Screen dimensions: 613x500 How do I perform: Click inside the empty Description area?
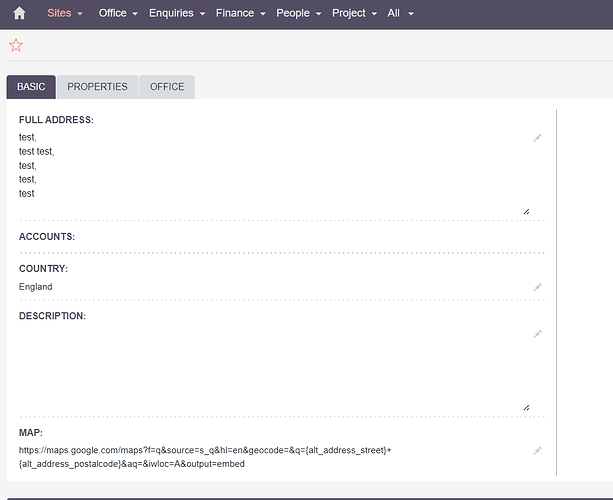[x=274, y=368]
